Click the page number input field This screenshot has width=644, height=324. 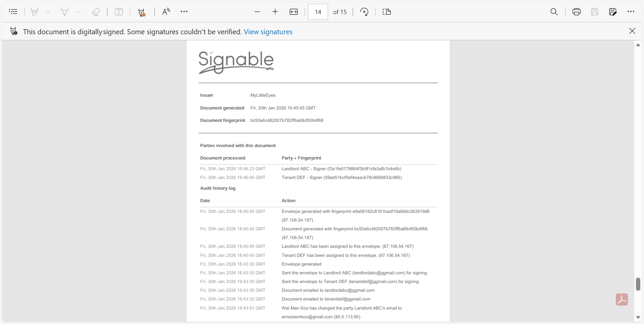point(318,12)
